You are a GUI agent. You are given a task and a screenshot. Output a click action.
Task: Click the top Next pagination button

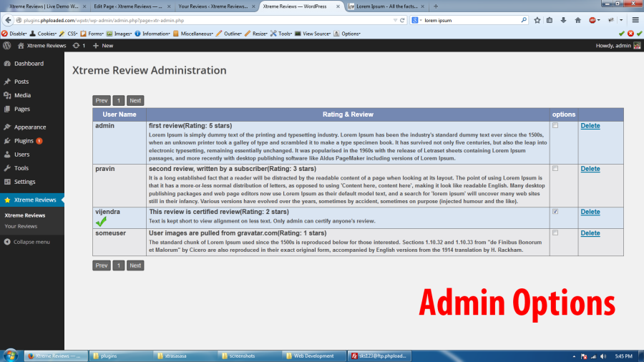coord(135,101)
